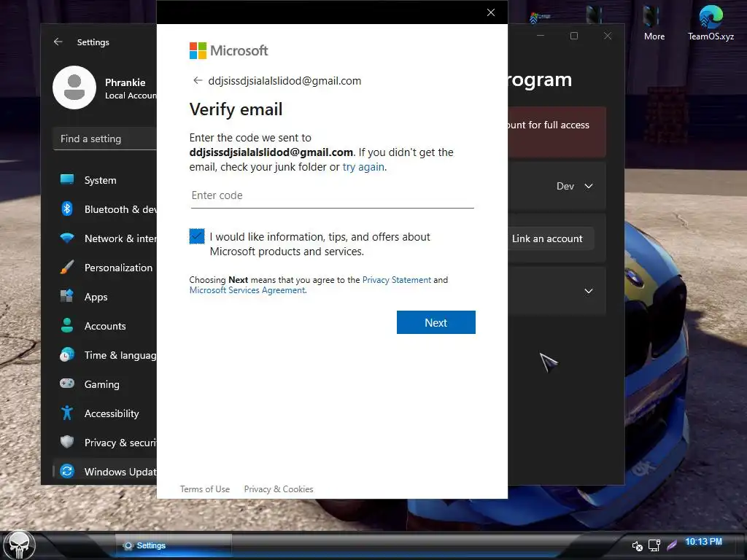Open Personalization settings category
The width and height of the screenshot is (747, 560).
pyautogui.click(x=118, y=268)
